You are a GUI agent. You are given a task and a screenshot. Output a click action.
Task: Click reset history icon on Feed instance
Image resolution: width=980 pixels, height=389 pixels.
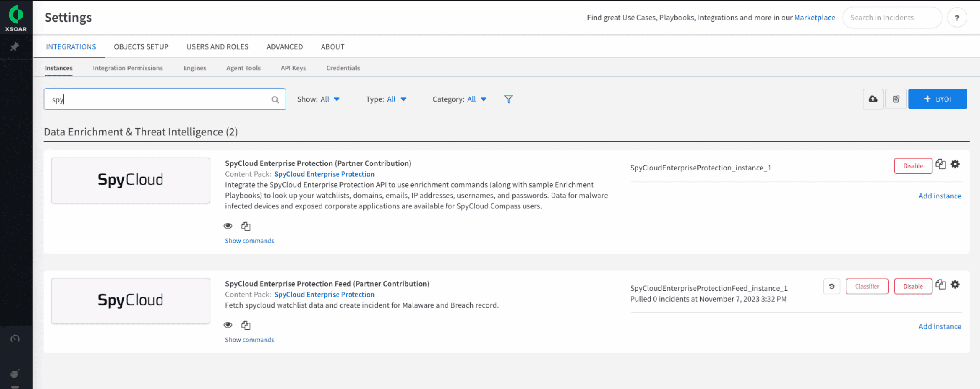point(831,286)
